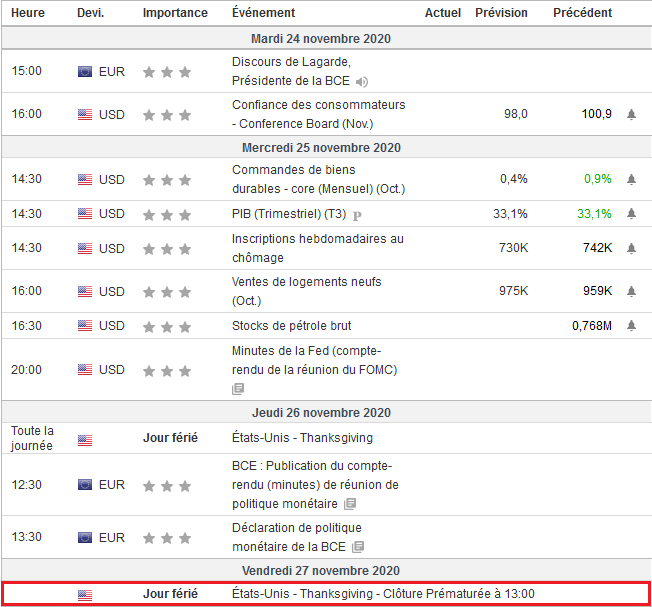The image size is (652, 607).
Task: Open Discours de Lagarde, Présidente de la BCE
Action: pyautogui.click(x=291, y=71)
